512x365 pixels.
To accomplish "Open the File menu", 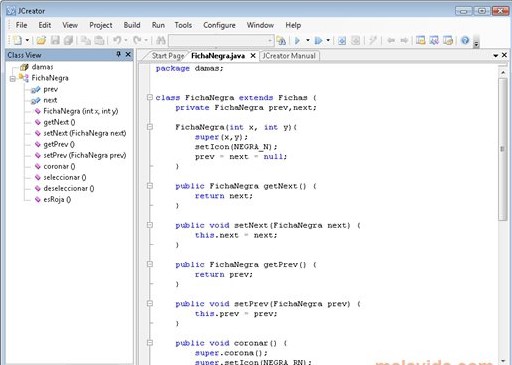I will coord(21,25).
